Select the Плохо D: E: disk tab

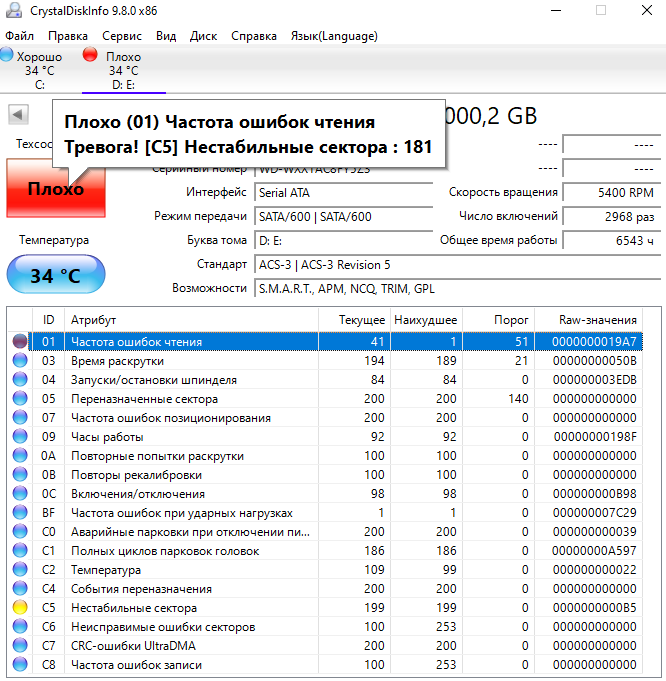(124, 70)
